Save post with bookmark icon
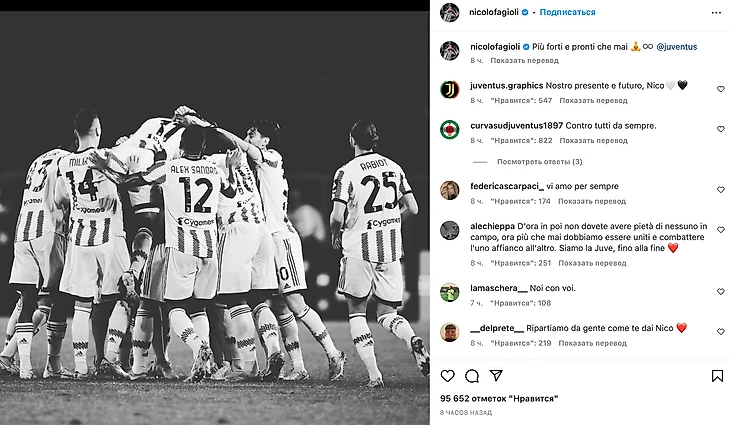 coord(717,376)
